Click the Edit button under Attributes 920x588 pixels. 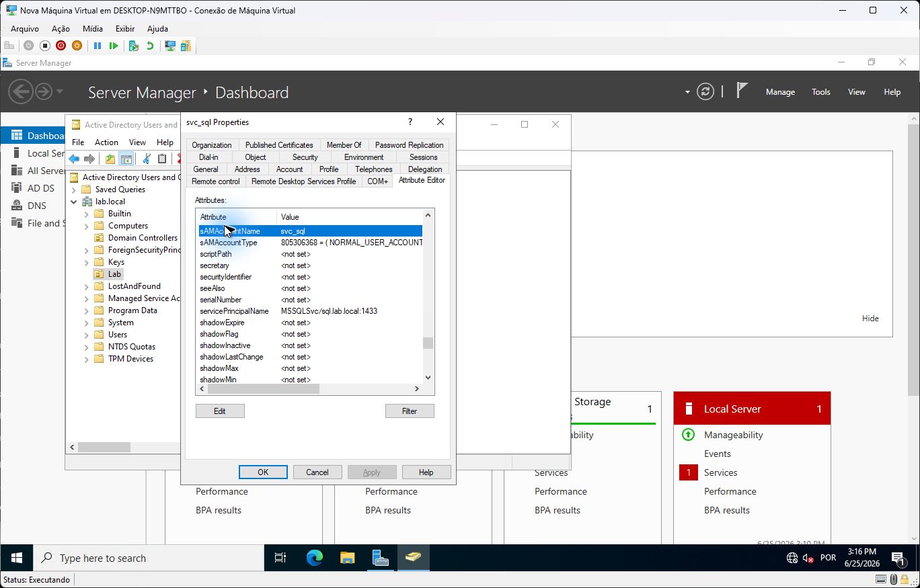[x=220, y=411]
